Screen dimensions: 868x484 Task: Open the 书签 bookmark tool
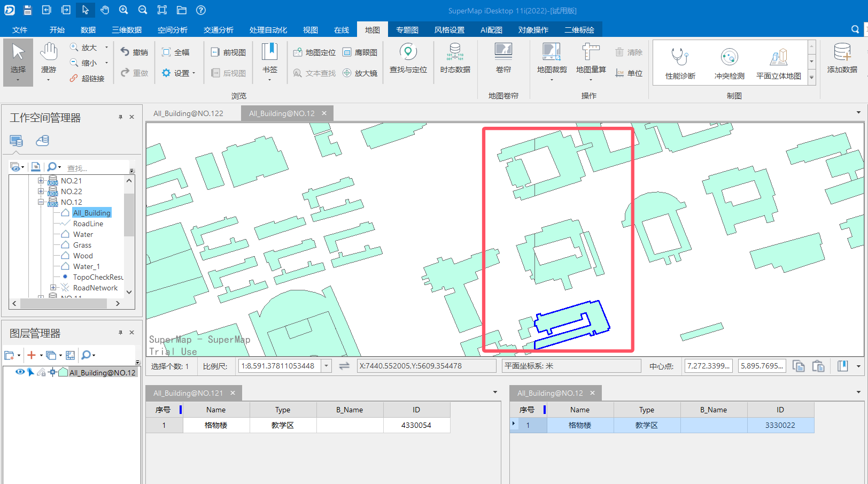coord(270,62)
